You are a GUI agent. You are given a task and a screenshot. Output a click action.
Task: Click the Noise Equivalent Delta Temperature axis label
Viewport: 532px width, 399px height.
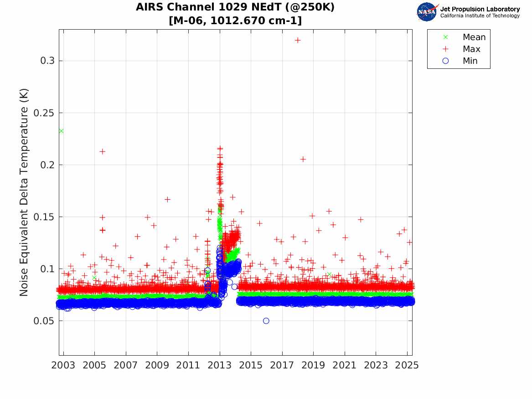[x=24, y=192]
